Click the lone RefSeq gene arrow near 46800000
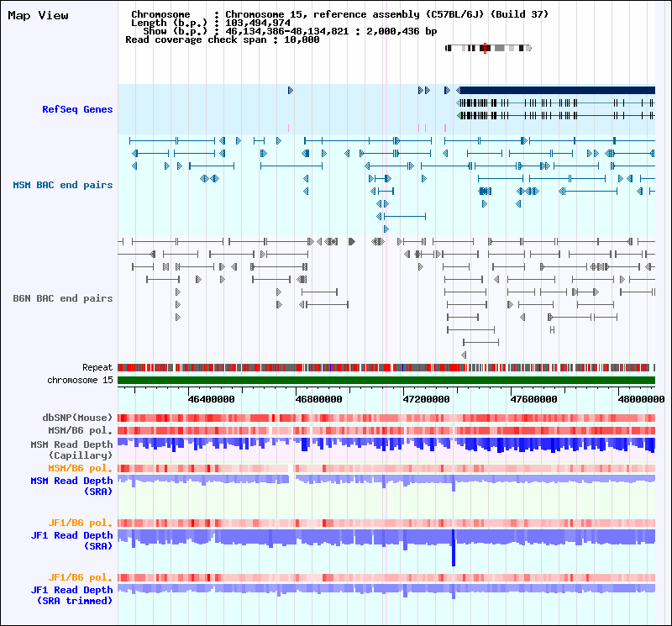 (290, 90)
